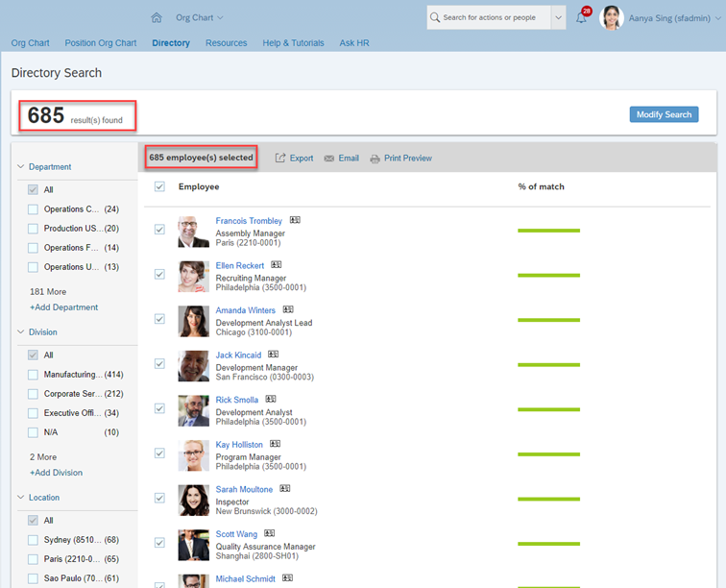Click the Modify Search button
The image size is (726, 588).
click(x=664, y=114)
